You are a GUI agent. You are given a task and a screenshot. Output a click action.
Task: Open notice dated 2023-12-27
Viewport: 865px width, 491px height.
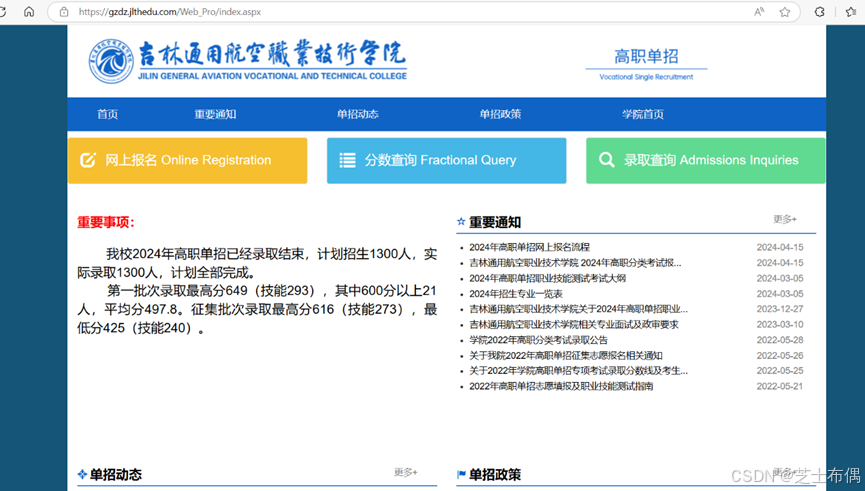coord(578,309)
